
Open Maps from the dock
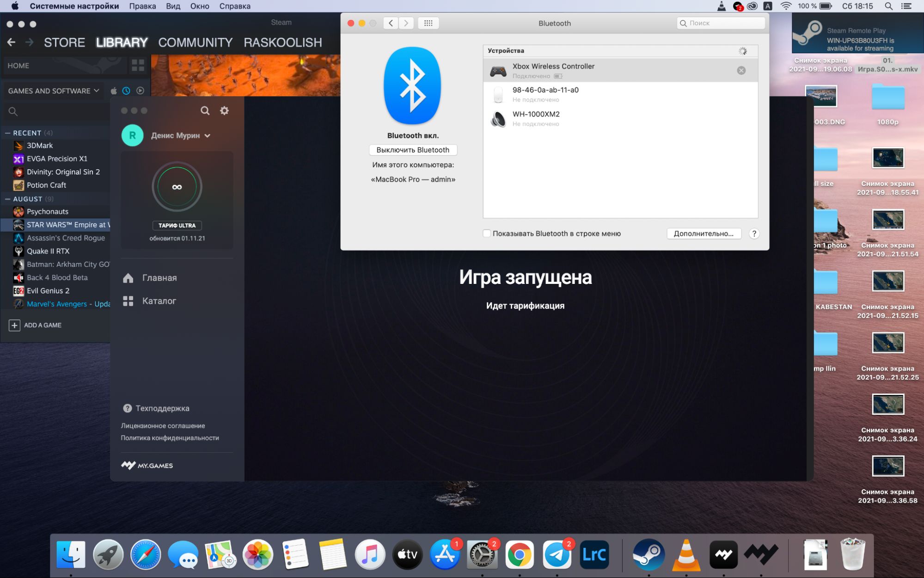pyautogui.click(x=220, y=554)
